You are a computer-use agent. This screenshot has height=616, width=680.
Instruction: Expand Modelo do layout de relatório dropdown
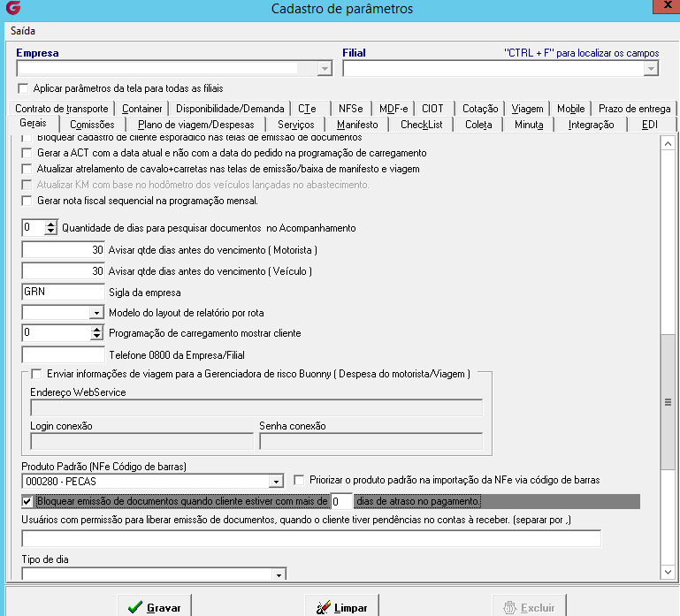(96, 313)
